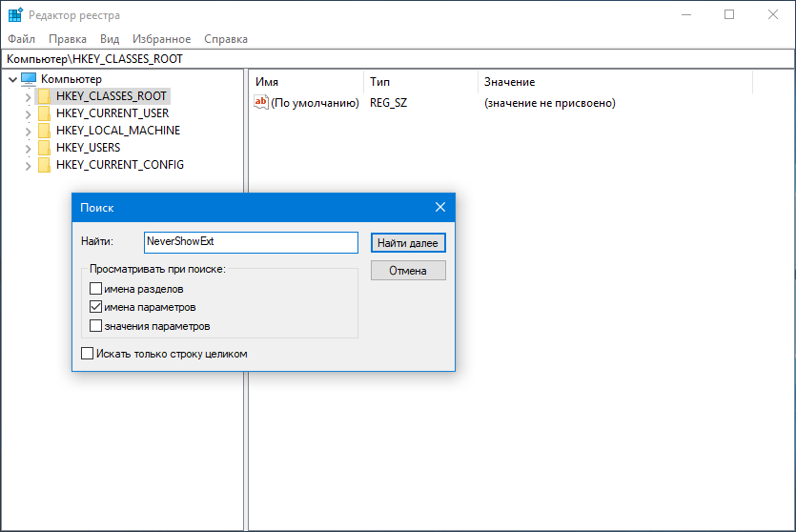The image size is (796, 532).
Task: Expand the HKEY_CLASSES_ROOT branch arrow
Action: point(28,96)
